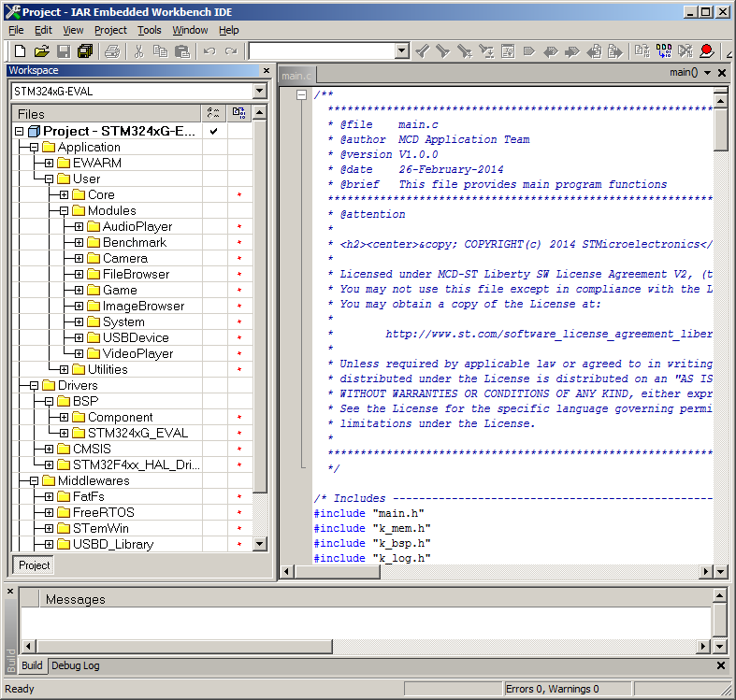Collapse the header comment code fold
Screen dimensions: 736x700
click(301, 95)
